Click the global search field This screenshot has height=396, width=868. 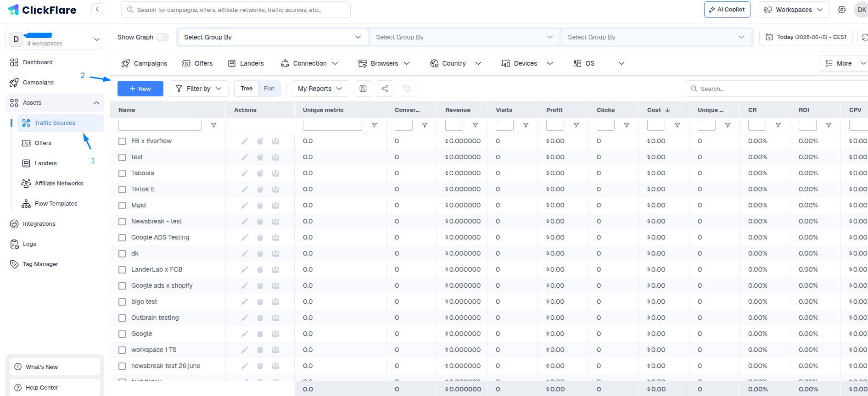(x=236, y=10)
